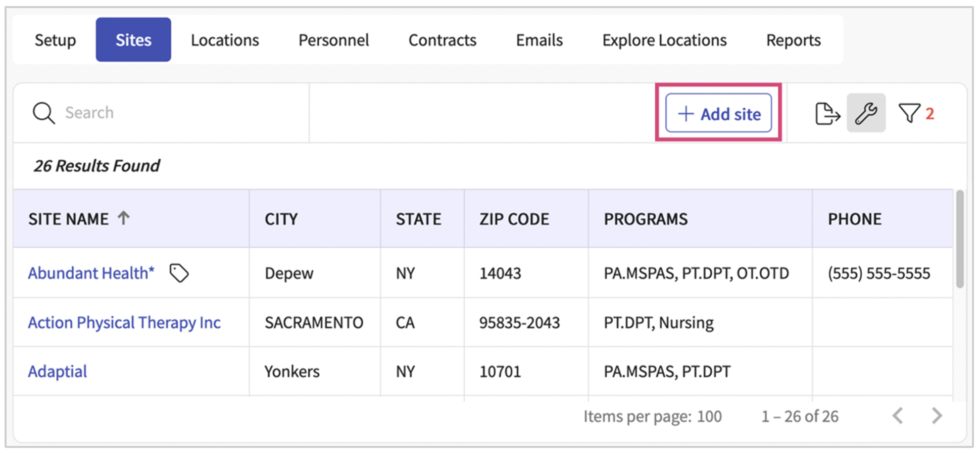Toggle the Site Name sort arrow
Image resolution: width=980 pixels, height=453 pixels.
tap(124, 218)
